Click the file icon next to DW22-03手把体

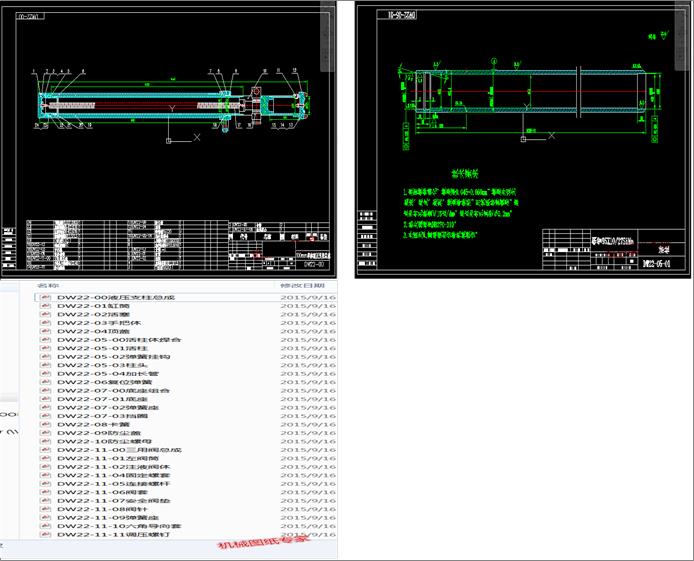tap(45, 323)
